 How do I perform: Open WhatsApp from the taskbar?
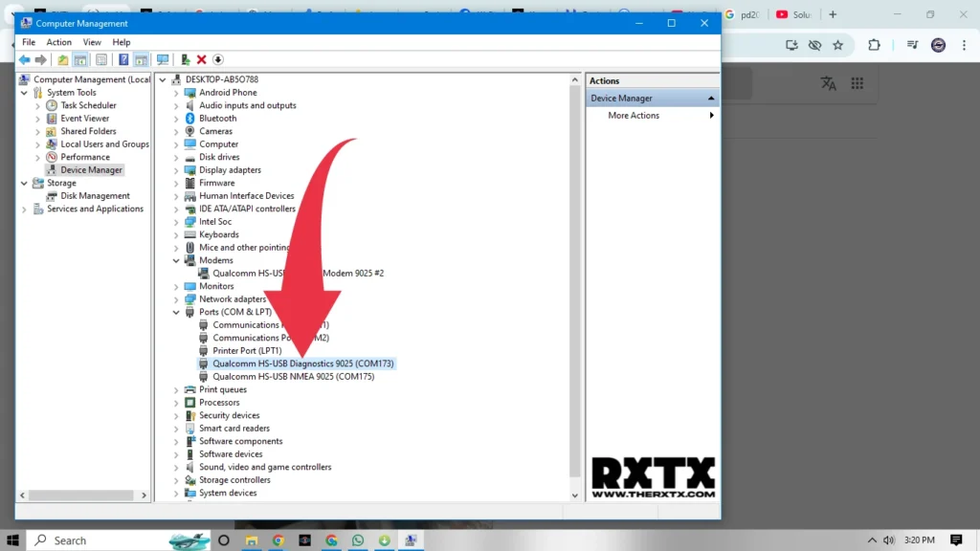coord(358,540)
